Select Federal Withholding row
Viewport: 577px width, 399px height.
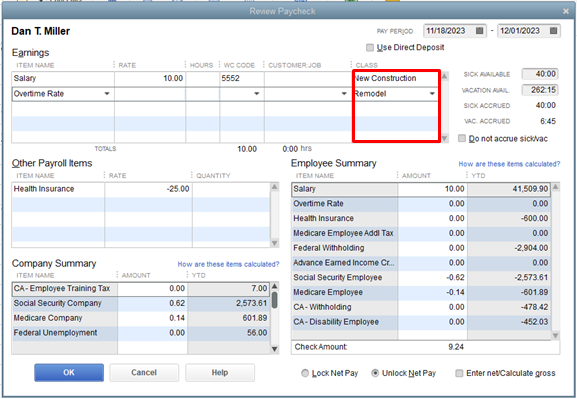421,248
